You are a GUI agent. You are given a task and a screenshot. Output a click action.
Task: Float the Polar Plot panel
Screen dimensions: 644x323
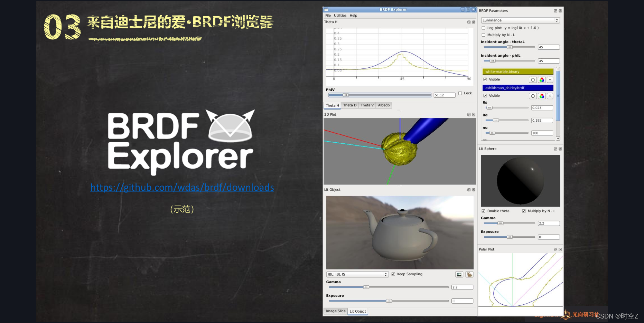coord(555,249)
